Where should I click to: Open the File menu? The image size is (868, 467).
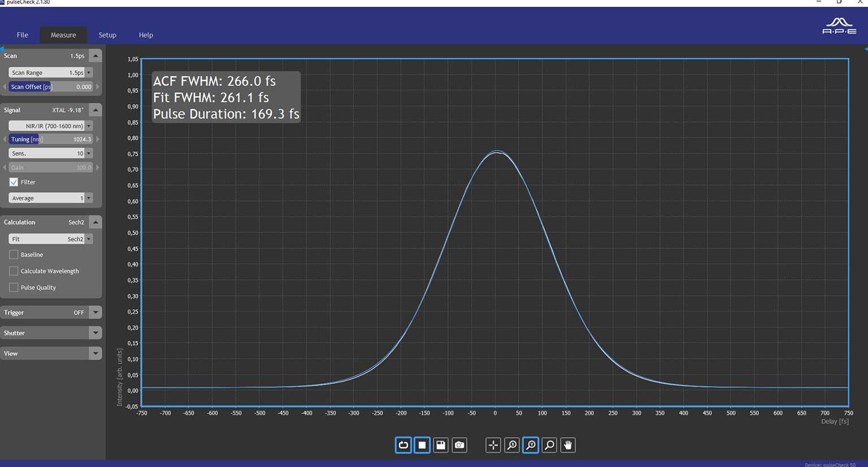tap(23, 35)
